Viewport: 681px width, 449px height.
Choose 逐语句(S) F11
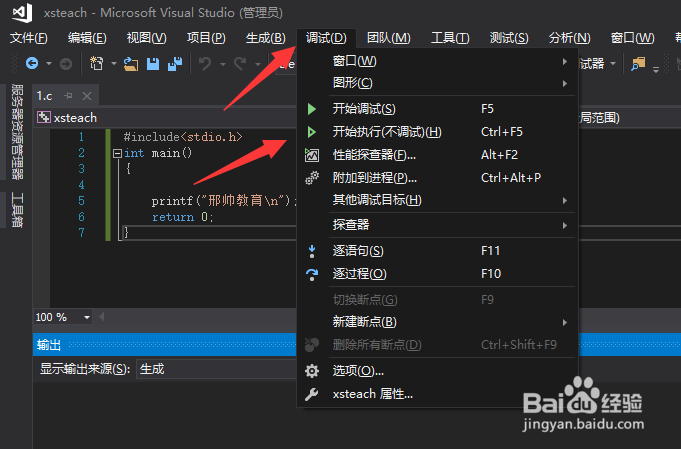[437, 251]
